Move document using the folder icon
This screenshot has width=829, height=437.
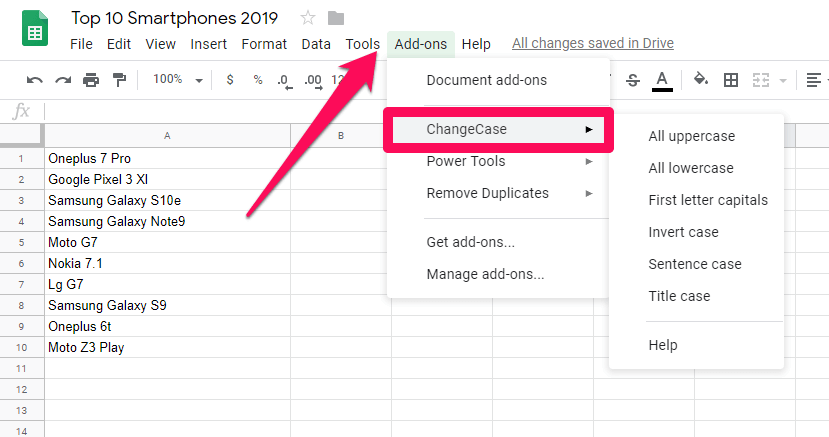336,18
